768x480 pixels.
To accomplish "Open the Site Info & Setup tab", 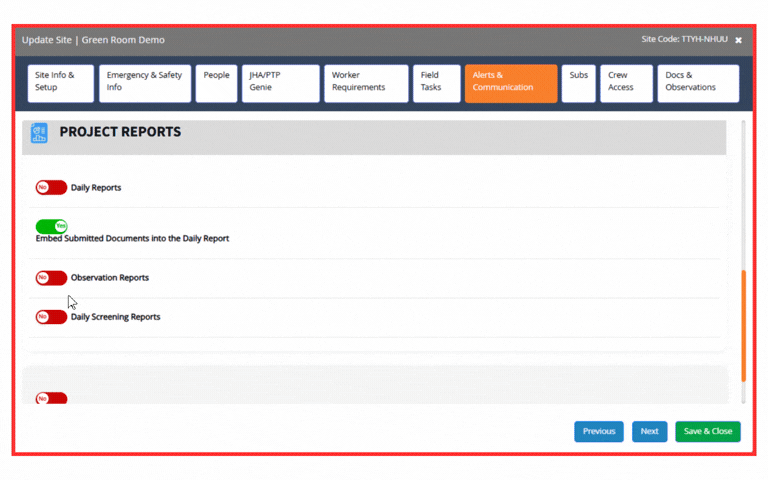I will [x=61, y=83].
